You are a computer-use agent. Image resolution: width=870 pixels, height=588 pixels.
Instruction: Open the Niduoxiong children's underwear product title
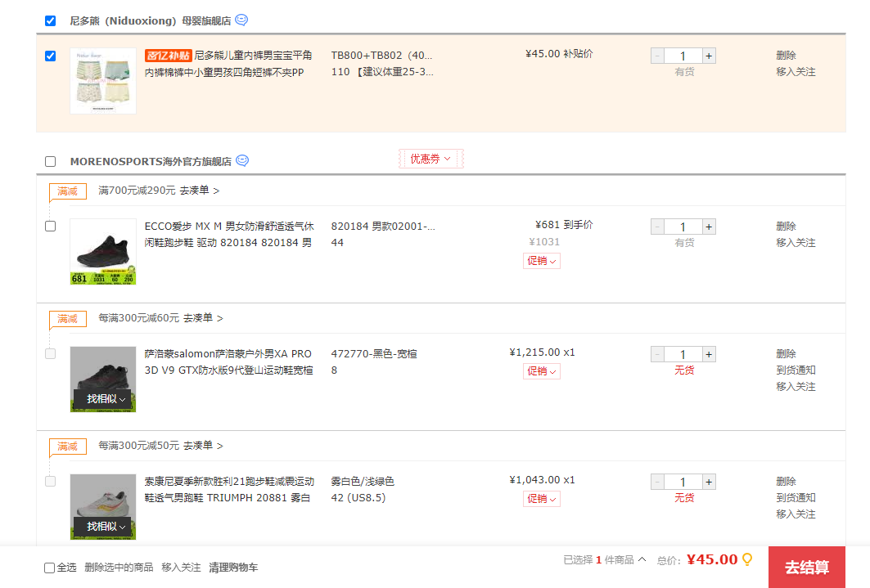pos(228,64)
